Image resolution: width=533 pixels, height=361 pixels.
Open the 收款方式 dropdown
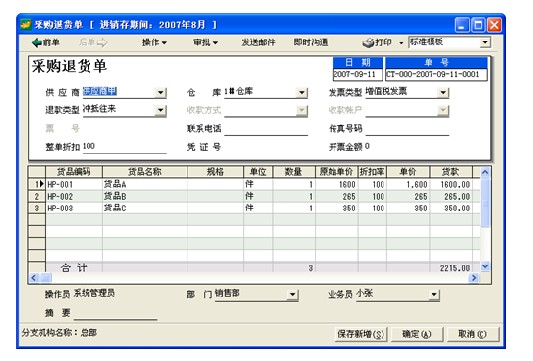tap(302, 110)
